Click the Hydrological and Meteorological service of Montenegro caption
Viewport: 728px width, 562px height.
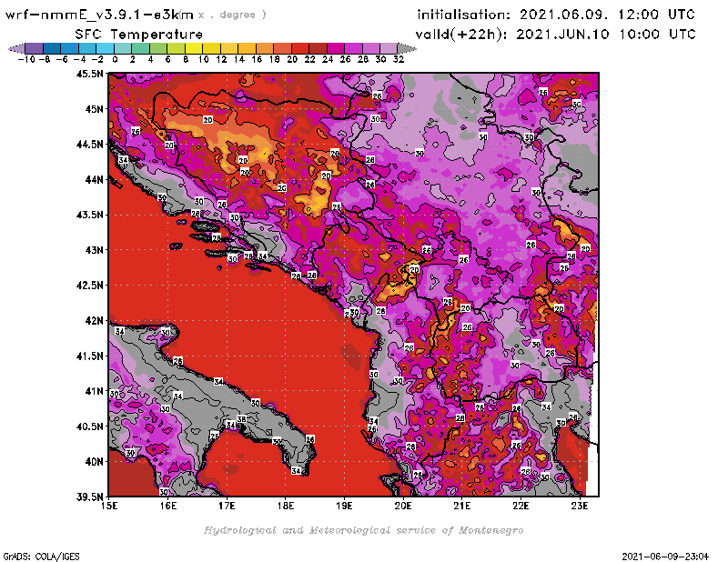pos(363,530)
